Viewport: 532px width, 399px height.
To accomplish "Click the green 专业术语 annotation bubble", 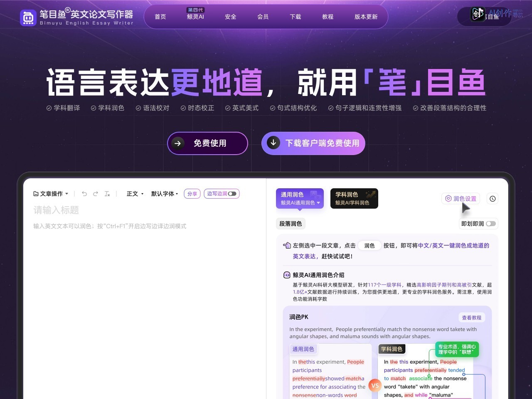I will (457, 349).
